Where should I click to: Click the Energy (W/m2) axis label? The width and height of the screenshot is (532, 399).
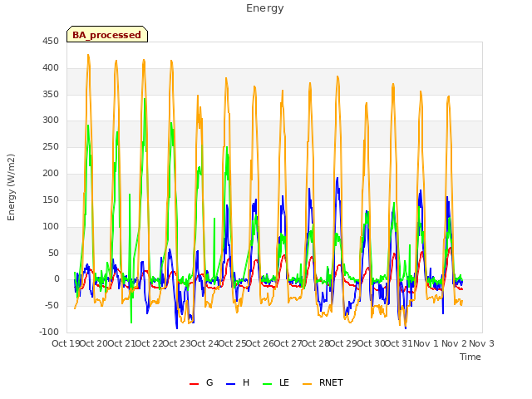(x=11, y=187)
